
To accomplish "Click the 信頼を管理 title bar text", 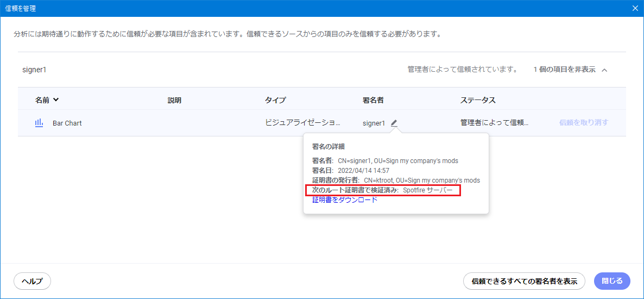I will [21, 8].
